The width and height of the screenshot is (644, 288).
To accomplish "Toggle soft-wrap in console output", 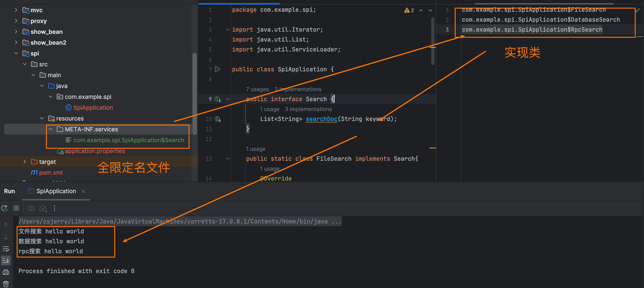I will [x=6, y=249].
